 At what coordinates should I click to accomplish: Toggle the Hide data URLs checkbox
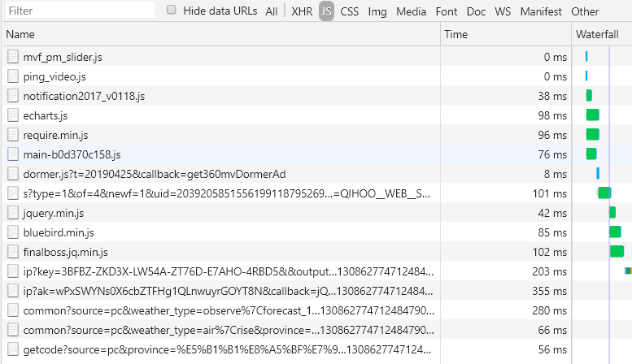point(172,10)
